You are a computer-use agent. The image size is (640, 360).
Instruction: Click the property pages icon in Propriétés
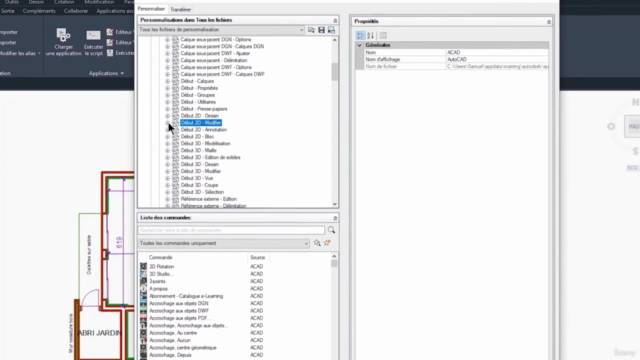[x=383, y=36]
